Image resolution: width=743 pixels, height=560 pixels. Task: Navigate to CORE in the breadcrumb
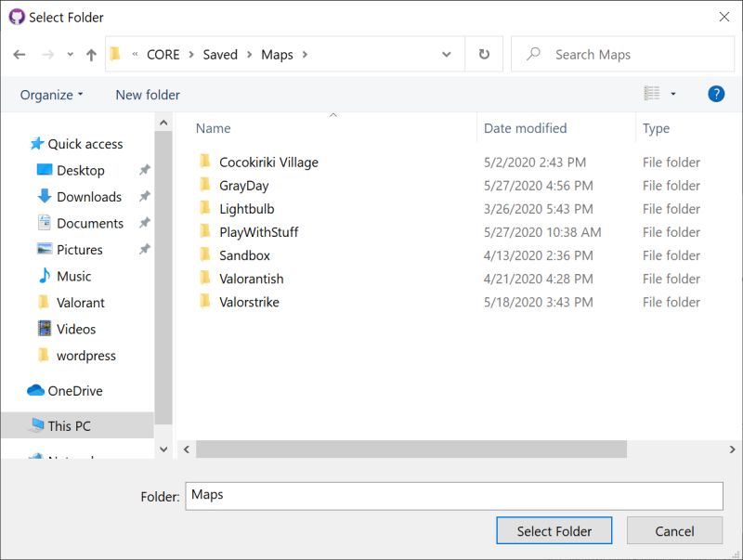163,54
